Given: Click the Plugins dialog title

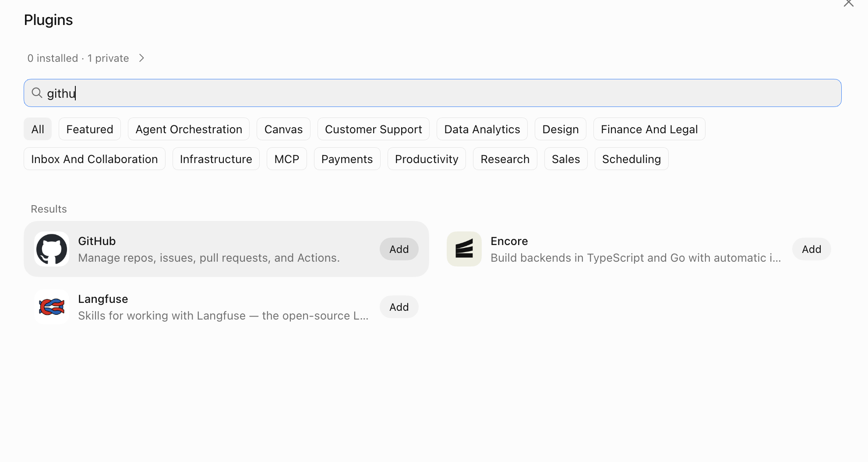Looking at the screenshot, I should pyautogui.click(x=48, y=20).
